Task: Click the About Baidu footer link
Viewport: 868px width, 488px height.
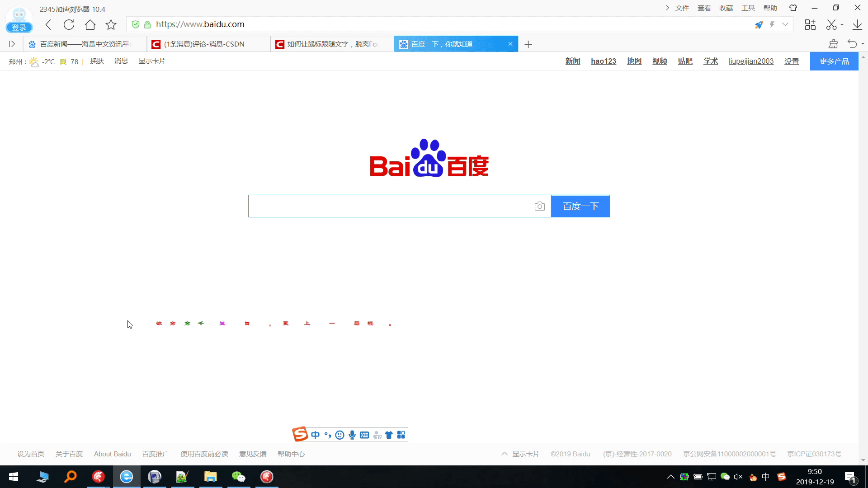Action: coord(113,454)
